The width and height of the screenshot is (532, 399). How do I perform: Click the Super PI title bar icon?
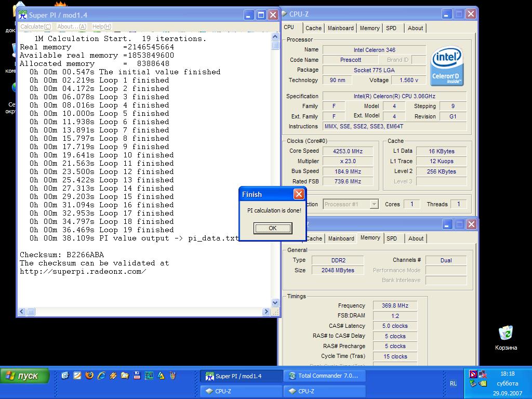pos(23,15)
